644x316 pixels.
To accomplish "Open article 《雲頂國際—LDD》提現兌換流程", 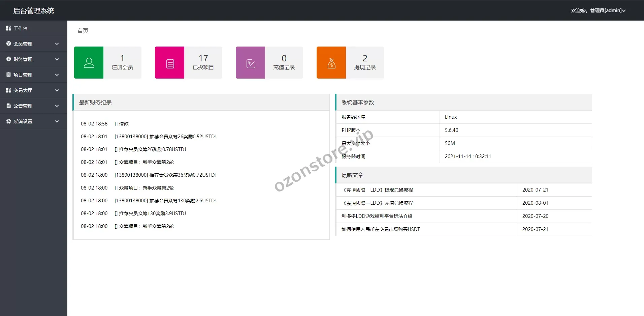I will click(x=379, y=190).
